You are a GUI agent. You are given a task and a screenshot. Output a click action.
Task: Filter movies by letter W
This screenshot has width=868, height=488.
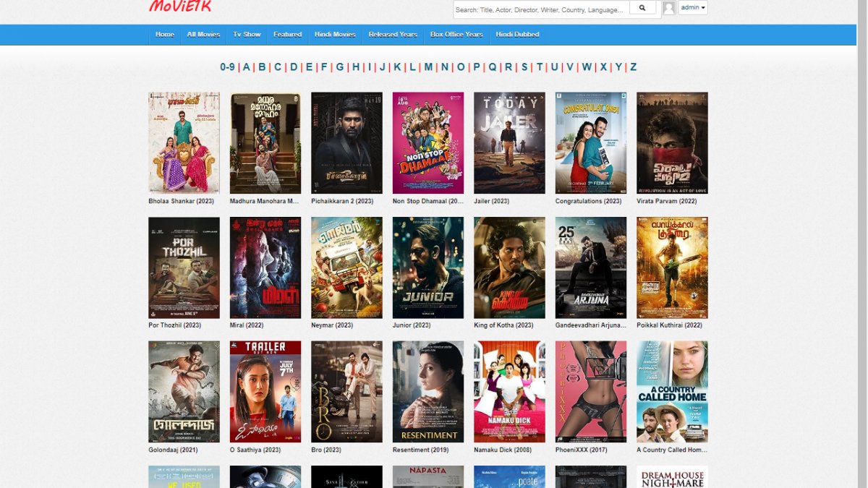coord(587,67)
